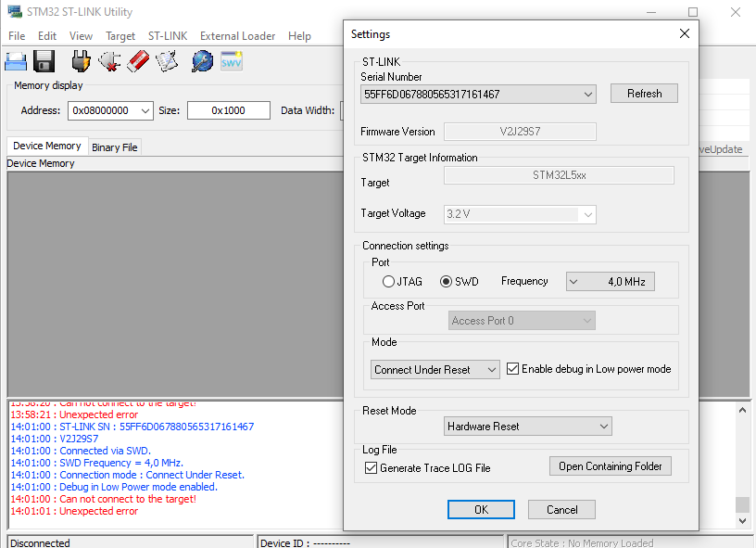Open the Access Port 0 dropdown
756x548 pixels.
point(522,321)
